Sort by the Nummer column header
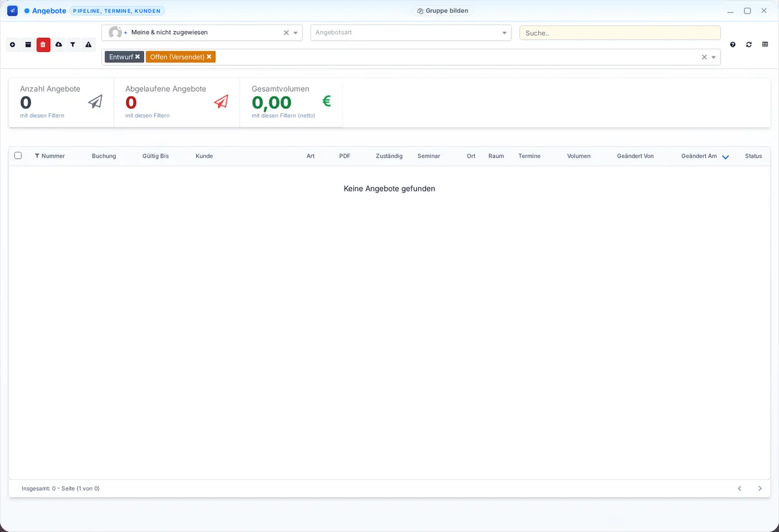 pos(53,156)
